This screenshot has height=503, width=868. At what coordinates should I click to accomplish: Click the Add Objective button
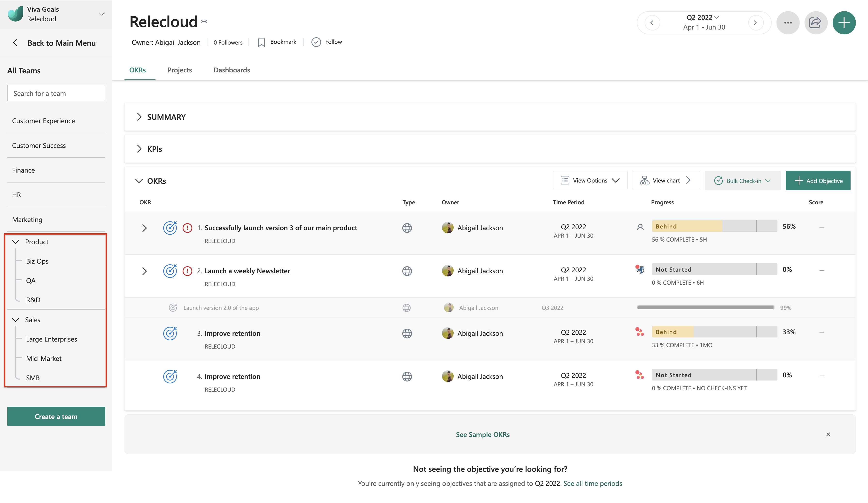(818, 180)
